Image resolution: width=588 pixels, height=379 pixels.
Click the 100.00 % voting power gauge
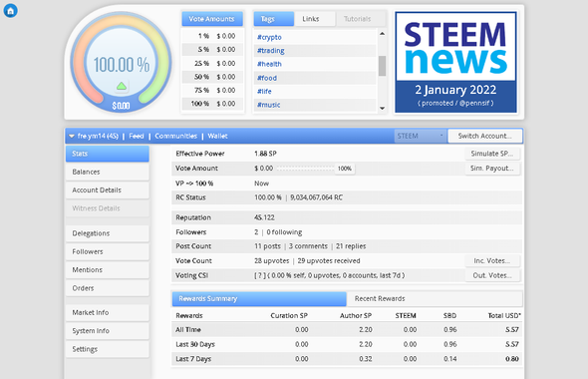coord(122,62)
